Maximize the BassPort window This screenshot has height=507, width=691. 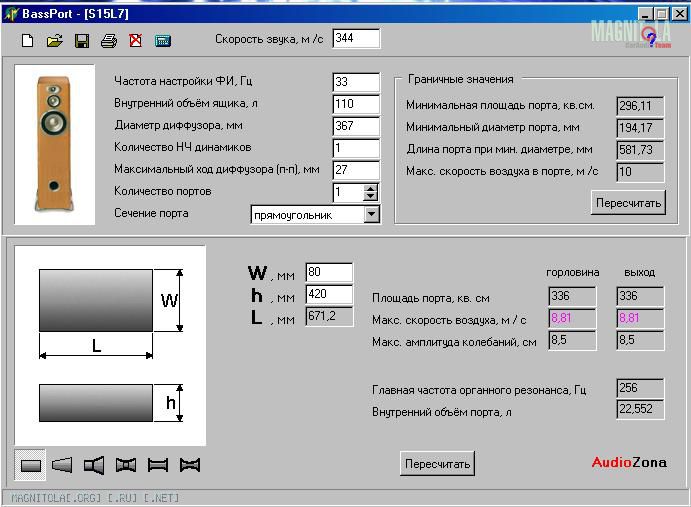[x=661, y=14]
